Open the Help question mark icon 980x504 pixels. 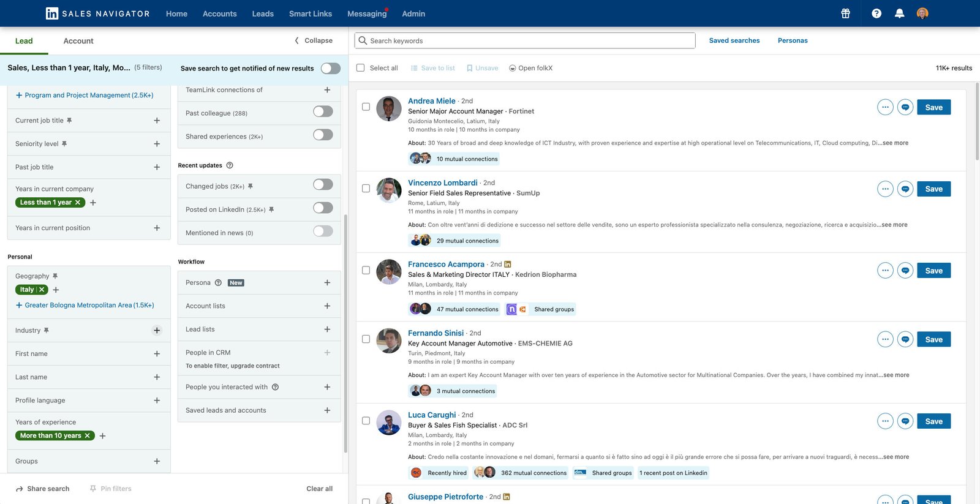pos(876,13)
